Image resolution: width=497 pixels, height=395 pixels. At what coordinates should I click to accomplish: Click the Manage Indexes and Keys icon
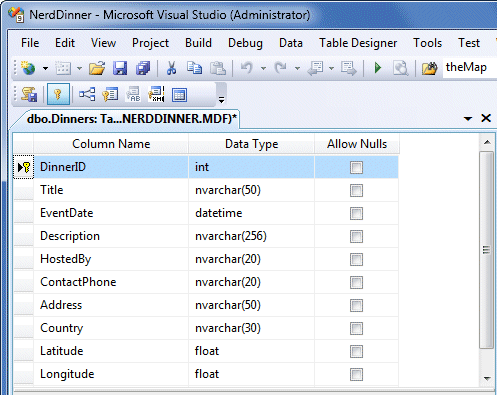click(x=110, y=95)
